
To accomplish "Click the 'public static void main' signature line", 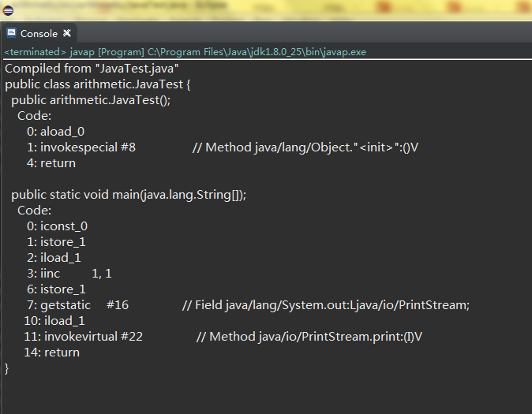I will pos(129,195).
